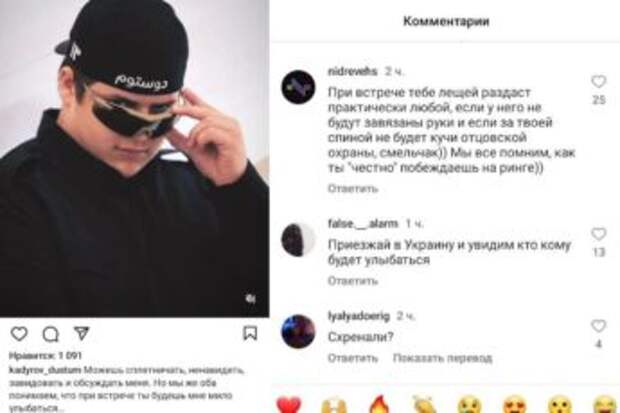Like the false.__alarm comment

(599, 234)
